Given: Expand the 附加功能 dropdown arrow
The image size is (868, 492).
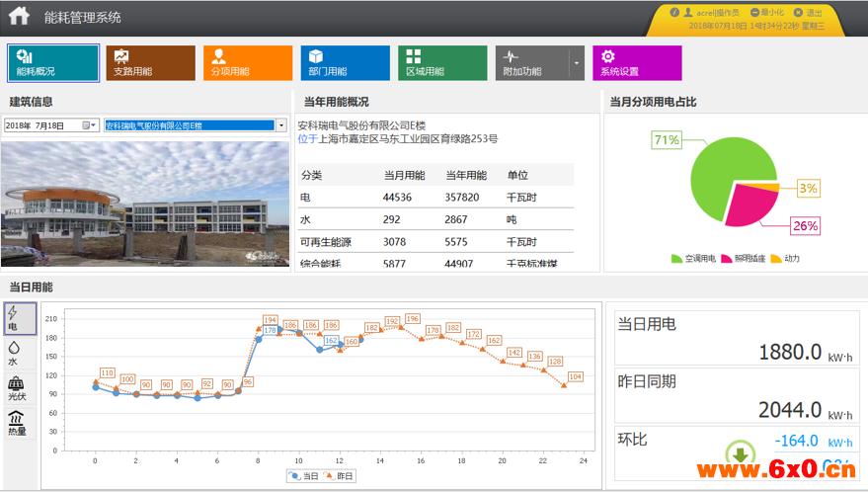Looking at the screenshot, I should (576, 63).
